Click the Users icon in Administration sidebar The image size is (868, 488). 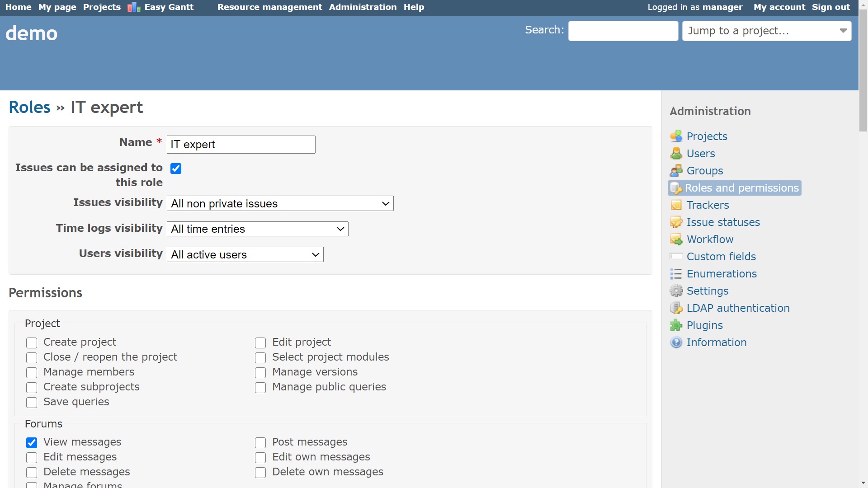click(676, 153)
